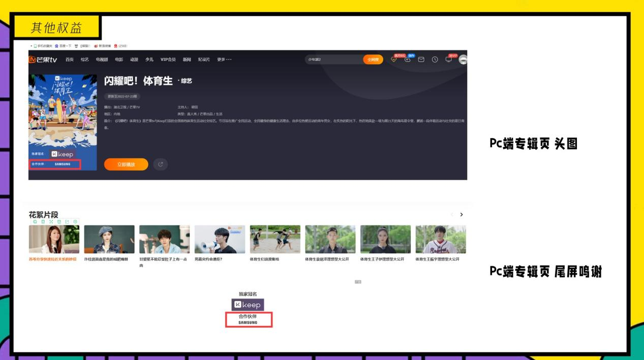Open the 电影 navigation item

[119, 59]
